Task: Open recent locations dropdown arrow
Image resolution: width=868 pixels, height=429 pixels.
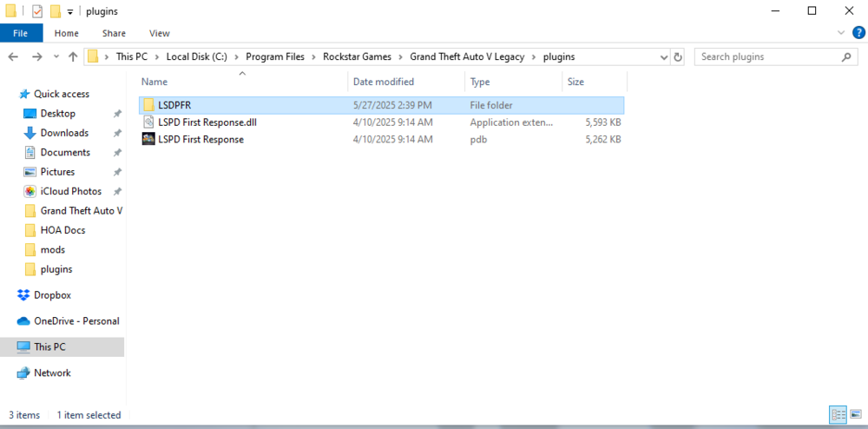Action: [x=56, y=56]
